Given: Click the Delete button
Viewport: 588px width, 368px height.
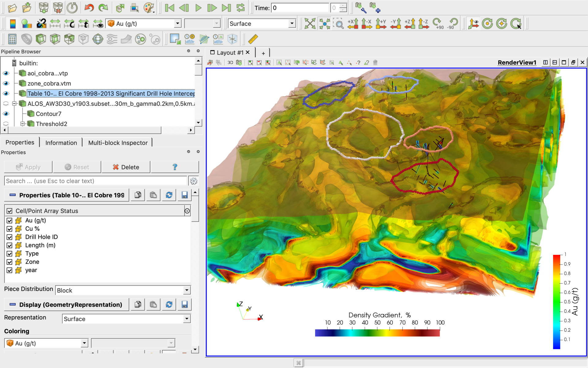Looking at the screenshot, I should (x=126, y=167).
